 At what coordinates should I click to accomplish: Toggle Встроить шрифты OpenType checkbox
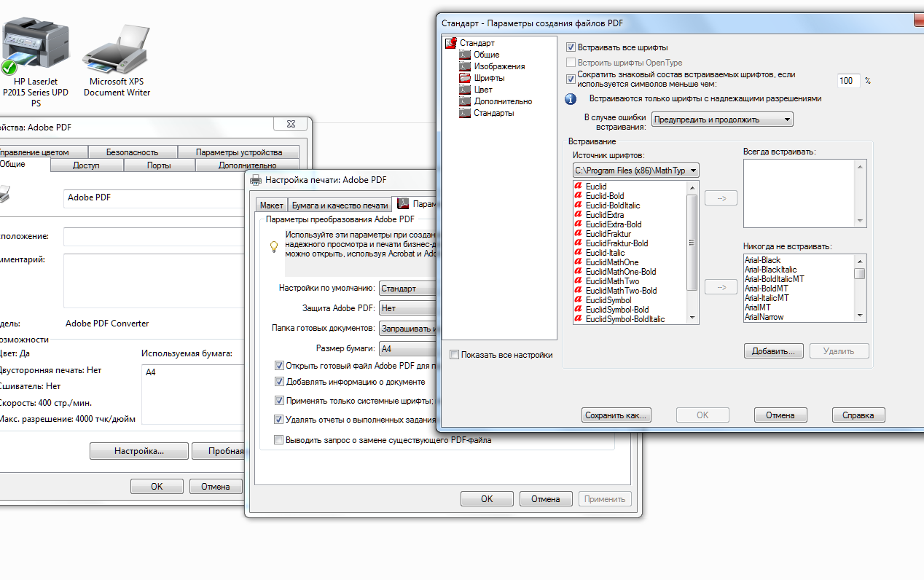pos(571,63)
